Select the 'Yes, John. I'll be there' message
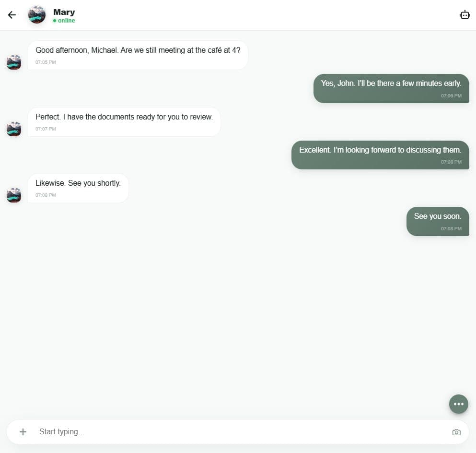The image size is (476, 453). (x=391, y=88)
